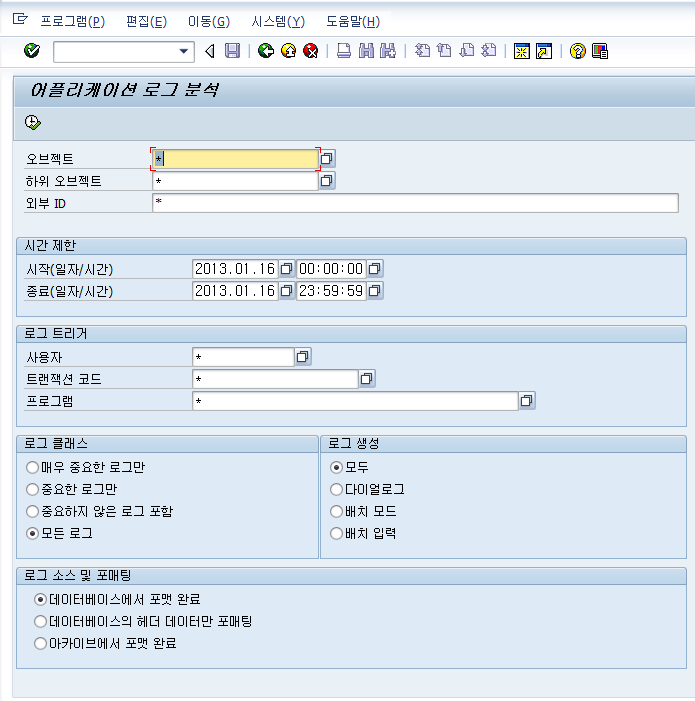Open value help for 프로그램 field
This screenshot has height=701, width=695.
point(527,401)
